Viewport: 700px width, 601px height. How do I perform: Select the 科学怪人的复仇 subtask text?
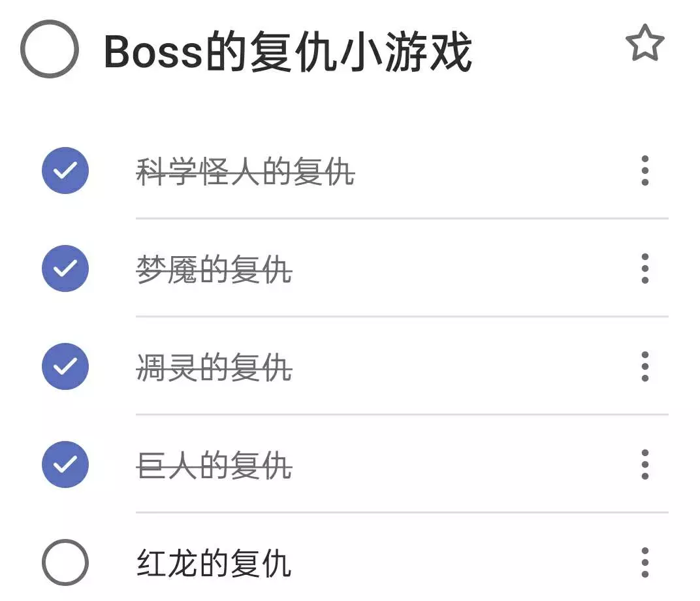click(x=245, y=172)
